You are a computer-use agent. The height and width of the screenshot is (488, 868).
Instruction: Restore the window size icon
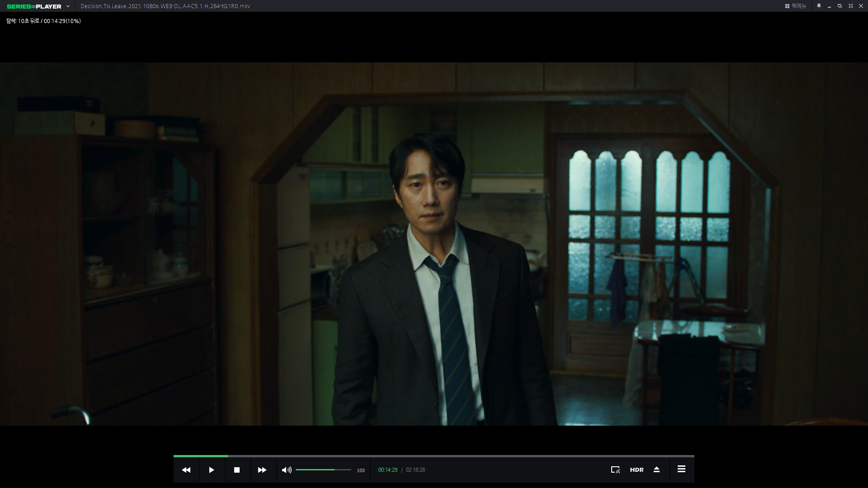pos(840,6)
